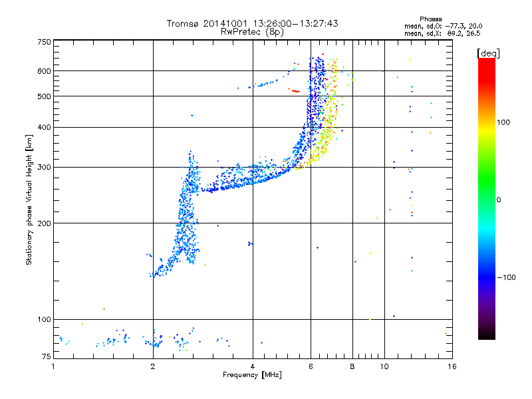This screenshot has width=532, height=399.
Task: Click the x-axis tick label '8'
Action: point(352,366)
